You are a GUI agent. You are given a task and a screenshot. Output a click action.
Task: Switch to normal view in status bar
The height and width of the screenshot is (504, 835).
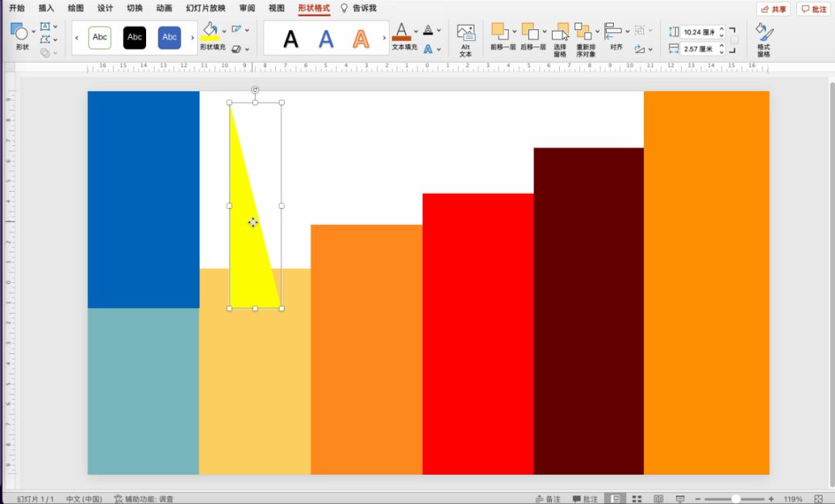pyautogui.click(x=615, y=499)
